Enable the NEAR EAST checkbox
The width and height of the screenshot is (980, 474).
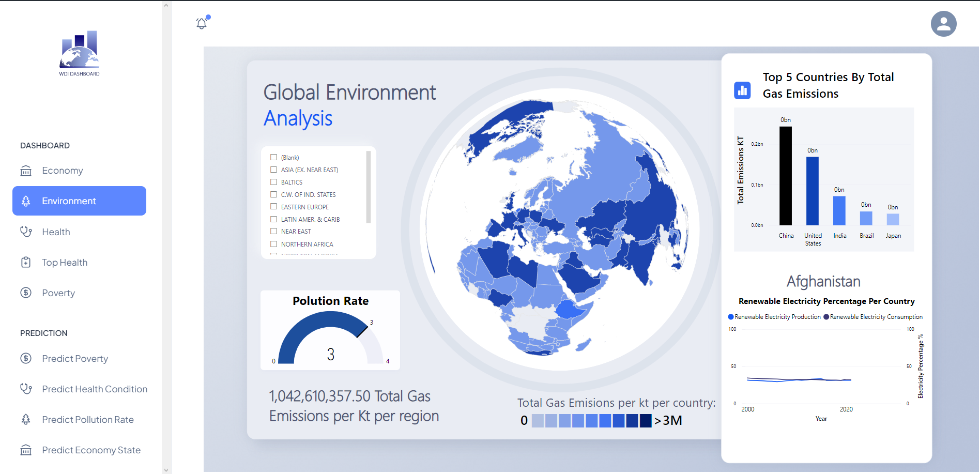[274, 231]
